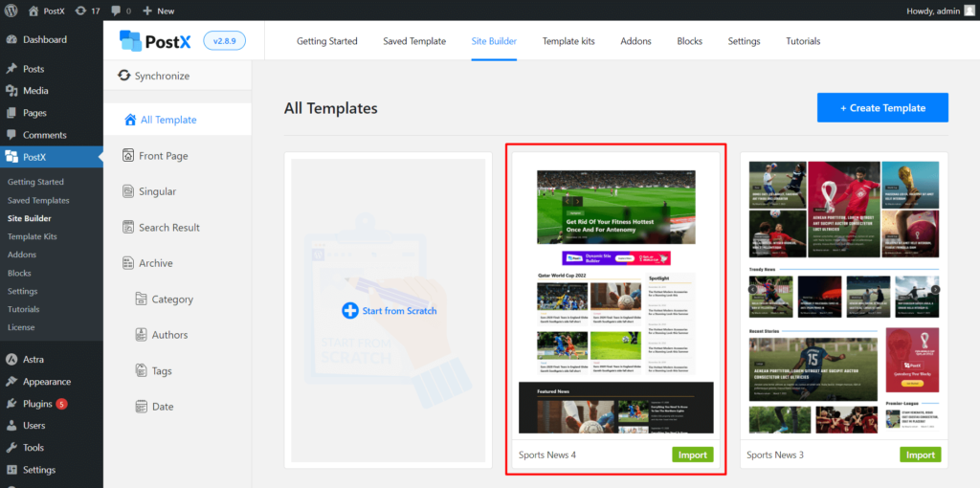
Task: Click the Posts pushpin icon
Action: click(11, 69)
